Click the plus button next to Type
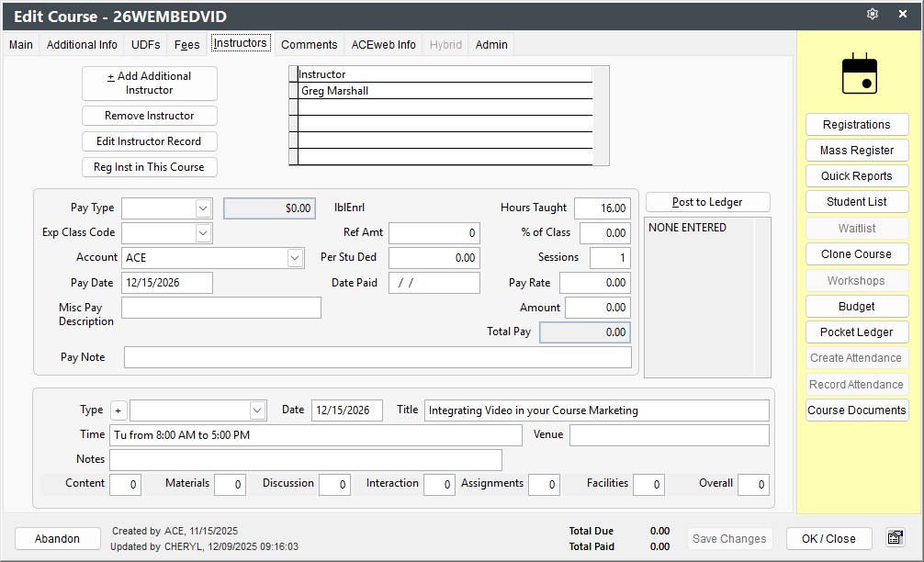Screen dimensions: 924x562 [118, 410]
